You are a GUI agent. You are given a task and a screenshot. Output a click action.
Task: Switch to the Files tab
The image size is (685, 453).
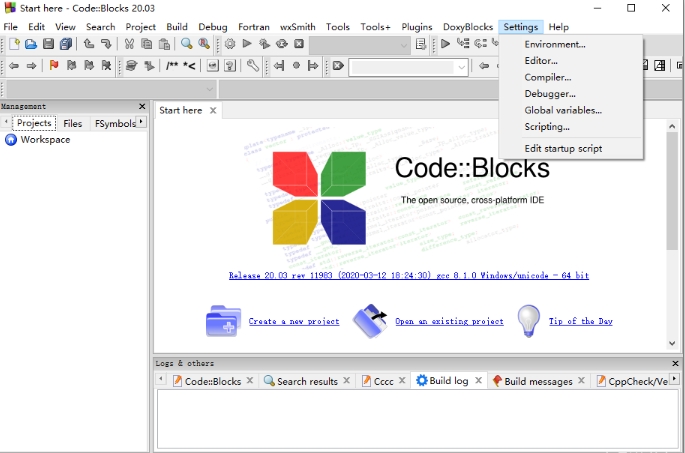[x=73, y=124]
